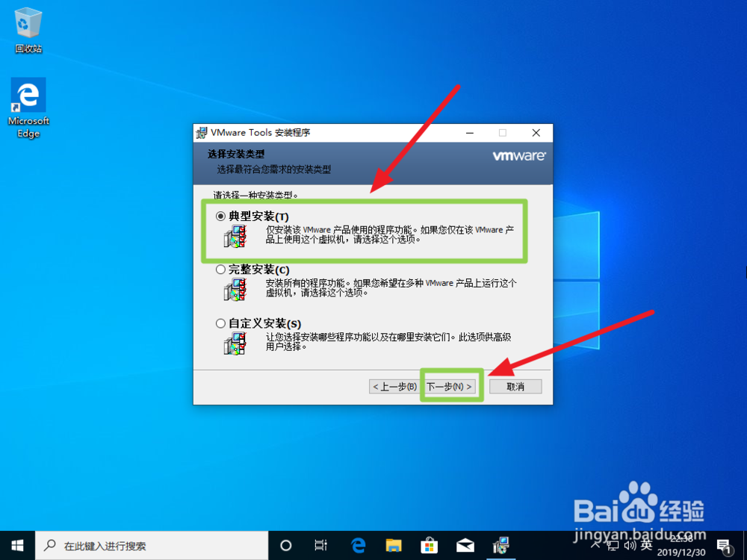Viewport: 747px width, 560px height.
Task: Open Cortana from the taskbar
Action: pyautogui.click(x=286, y=546)
